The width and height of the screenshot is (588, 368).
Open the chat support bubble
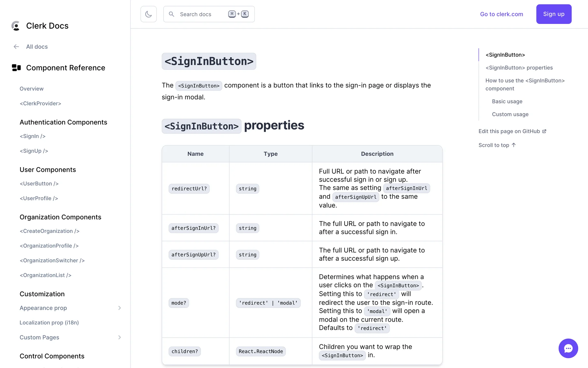click(x=568, y=348)
